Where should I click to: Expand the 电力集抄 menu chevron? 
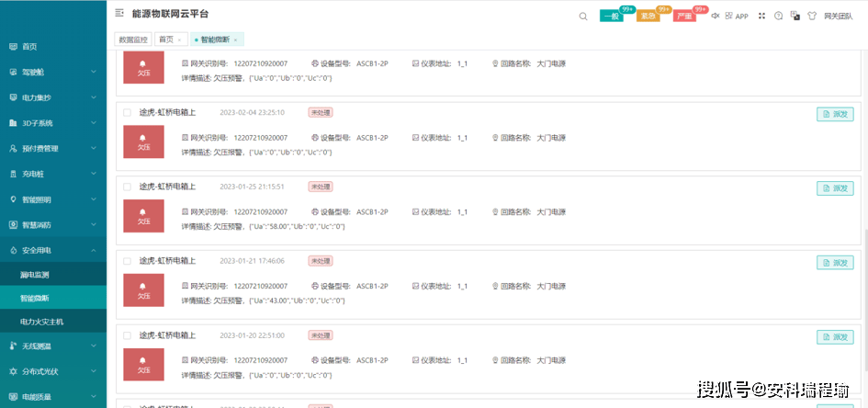point(94,97)
